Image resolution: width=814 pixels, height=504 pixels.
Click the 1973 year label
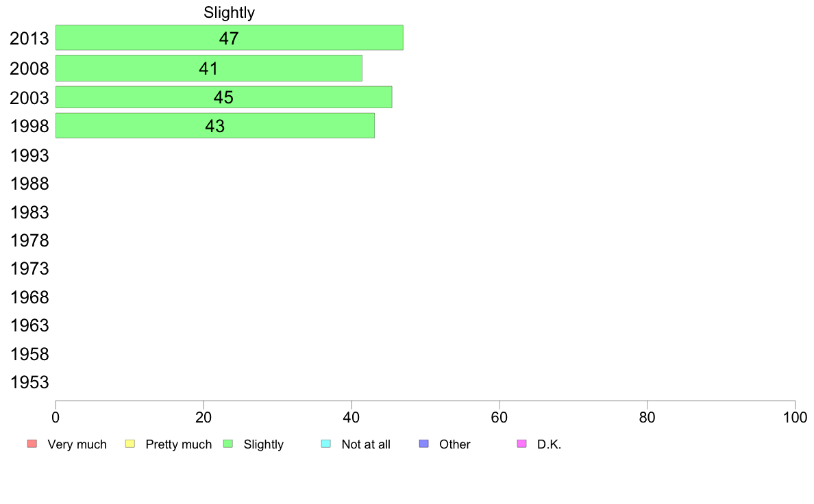[29, 269]
